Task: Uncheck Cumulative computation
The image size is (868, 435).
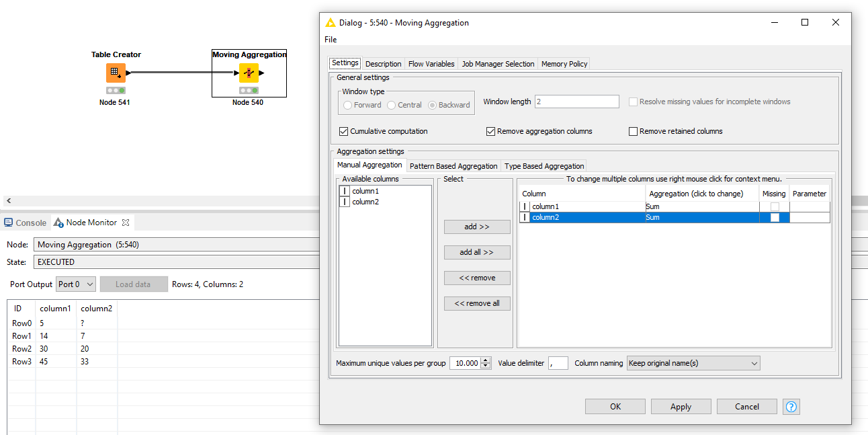Action: [x=343, y=131]
